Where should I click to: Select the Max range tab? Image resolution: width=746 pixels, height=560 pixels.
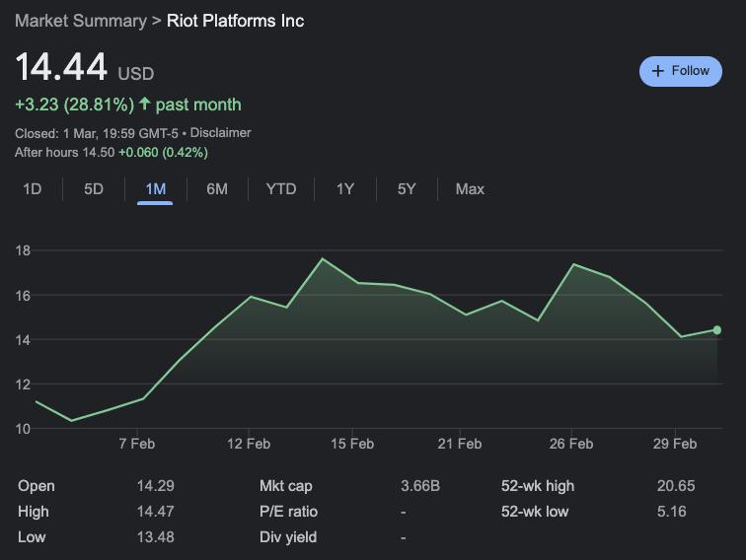tap(470, 189)
